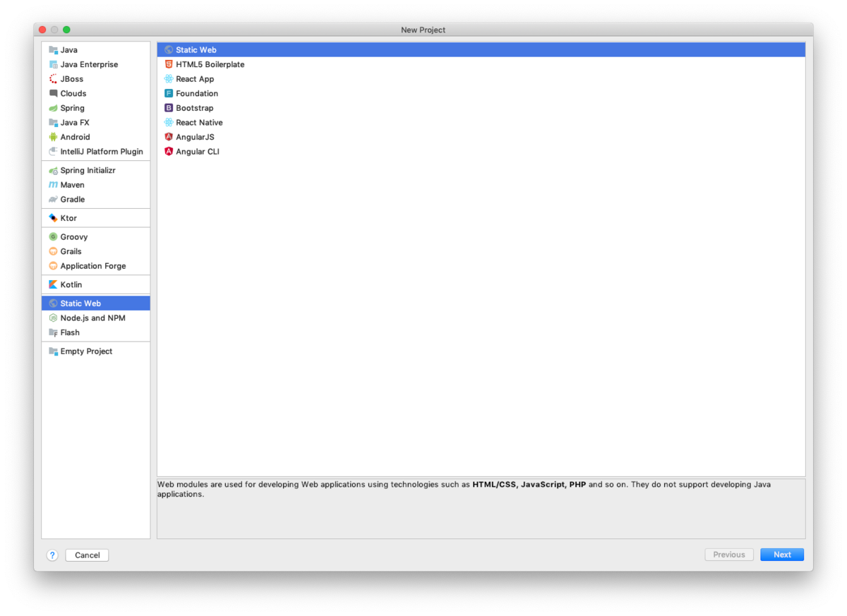Click the disabled Previous button
This screenshot has width=847, height=616.
click(x=729, y=555)
